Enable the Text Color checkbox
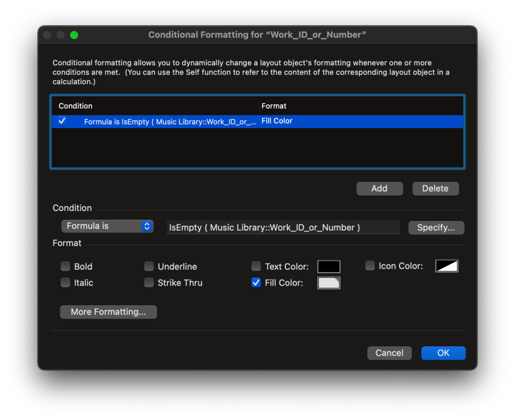 pyautogui.click(x=256, y=267)
